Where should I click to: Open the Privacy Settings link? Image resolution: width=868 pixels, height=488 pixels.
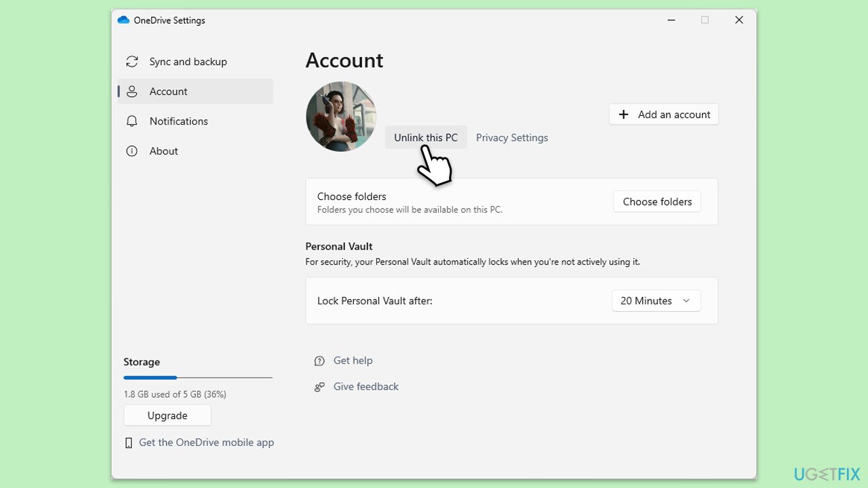pos(512,138)
